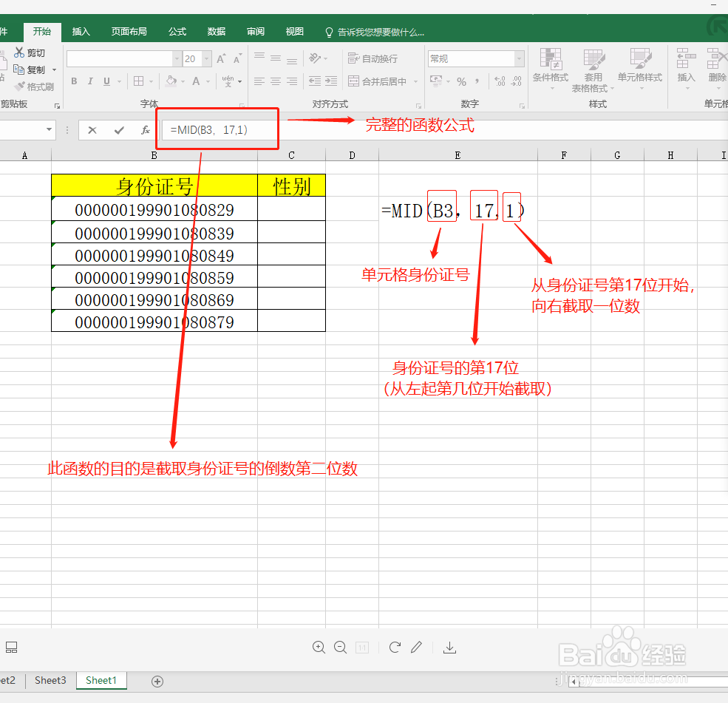This screenshot has height=703, width=728.
Task: Open the 页面布局 (Page Layout) tab
Action: [129, 31]
